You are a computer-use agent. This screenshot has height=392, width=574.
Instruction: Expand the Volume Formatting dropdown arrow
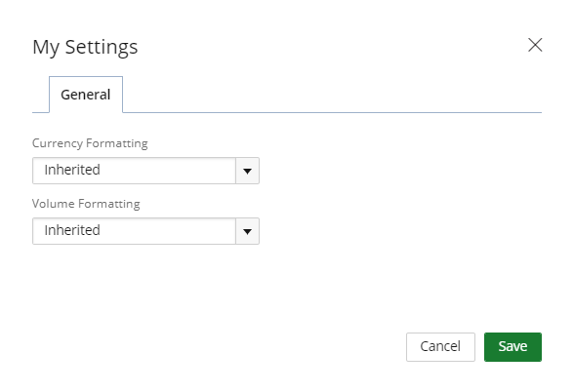248,231
